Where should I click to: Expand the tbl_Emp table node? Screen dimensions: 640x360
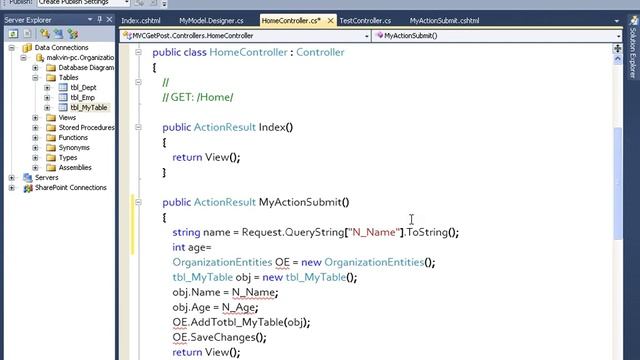click(47, 98)
